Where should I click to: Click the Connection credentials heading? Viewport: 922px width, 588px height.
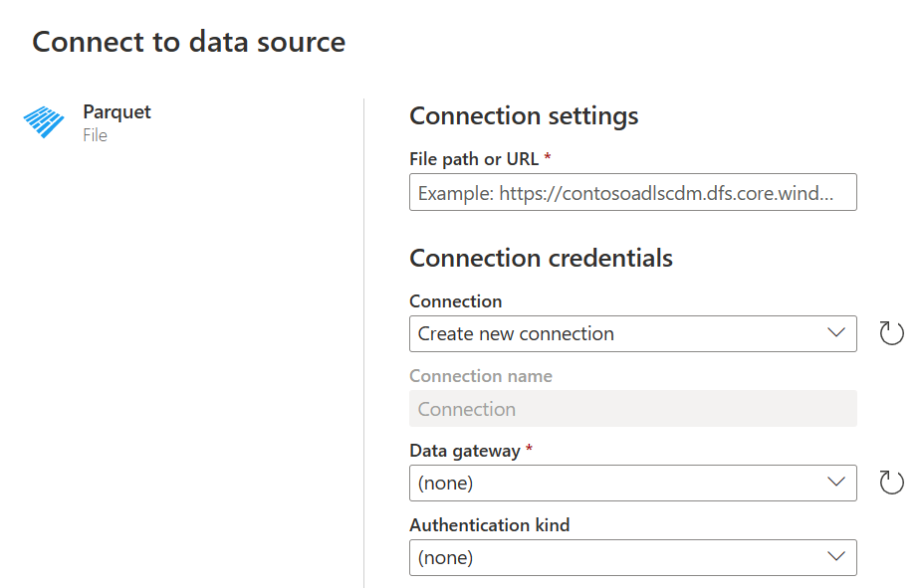pyautogui.click(x=541, y=258)
